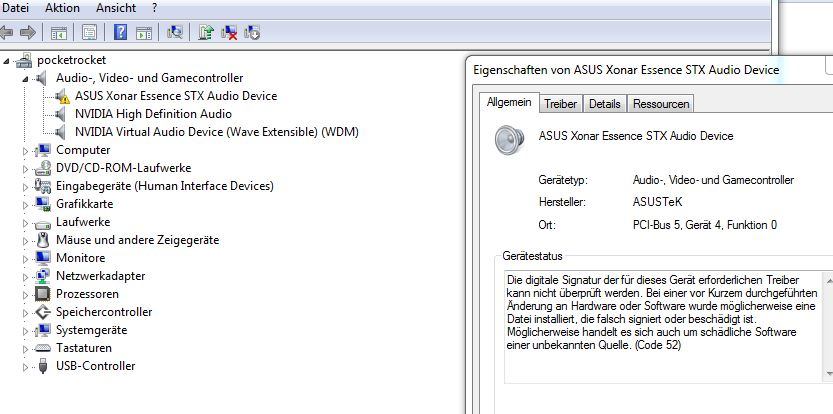Click the show/hide console tree icon
This screenshot has width=833, height=414.
coord(59,33)
